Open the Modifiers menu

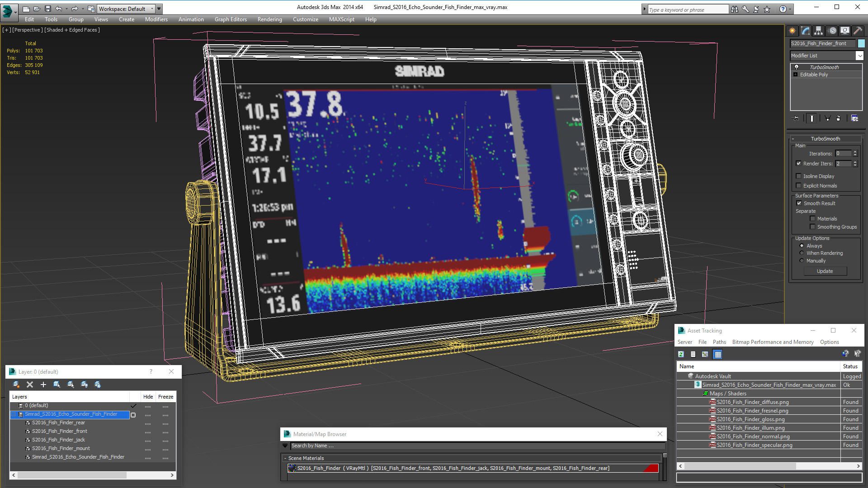[x=156, y=19]
